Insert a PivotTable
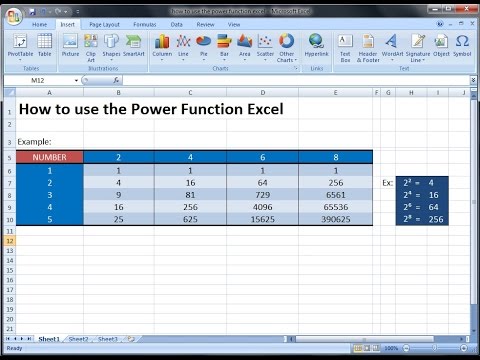Viewport: 480px width, 360px height. pos(20,48)
